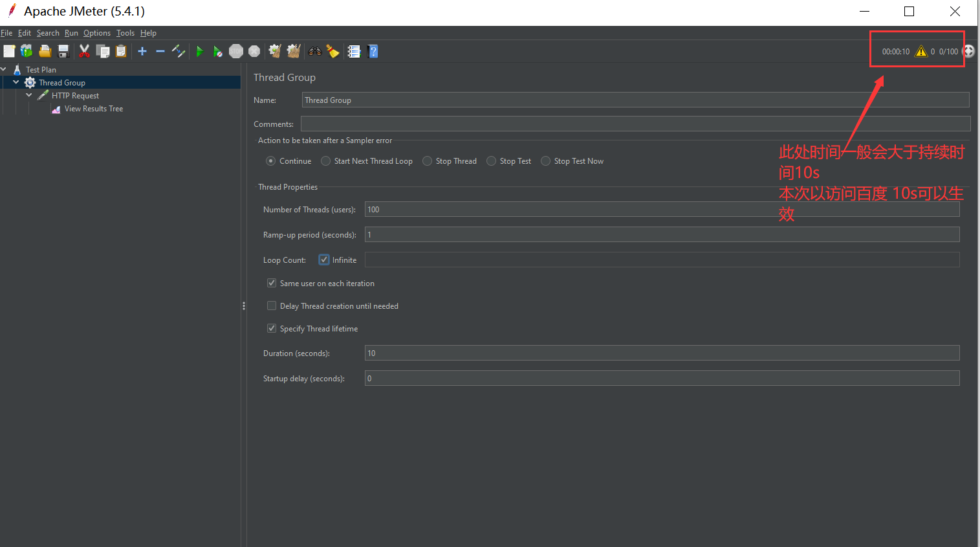Viewport: 980px width, 547px height.
Task: Stop the running test threads
Action: point(236,51)
